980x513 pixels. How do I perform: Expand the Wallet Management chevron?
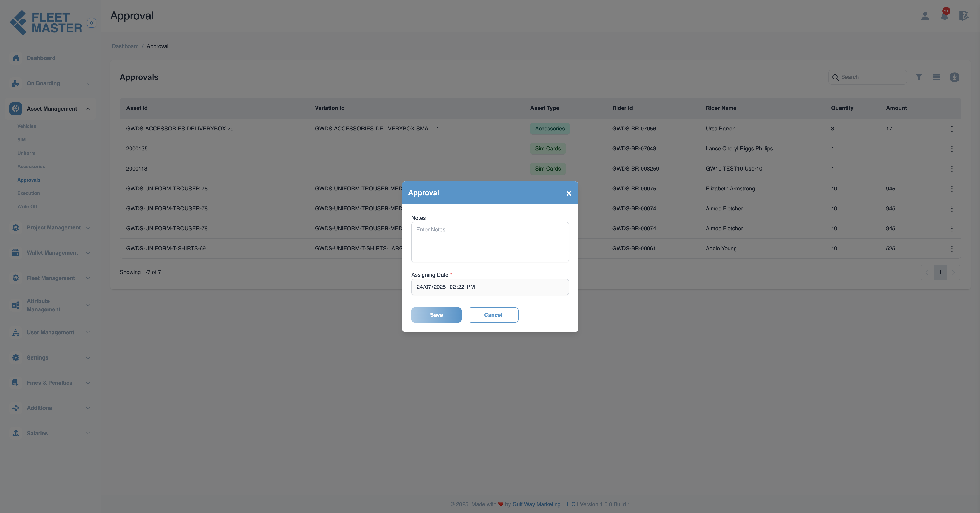click(88, 253)
